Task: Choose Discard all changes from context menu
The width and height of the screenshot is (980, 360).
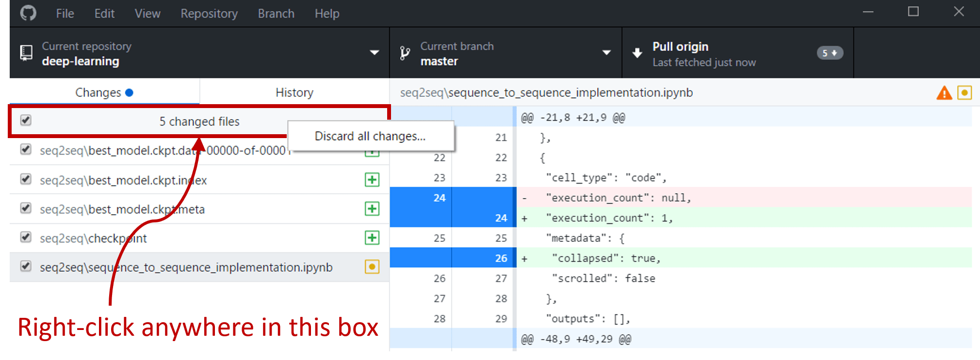Action: tap(370, 136)
